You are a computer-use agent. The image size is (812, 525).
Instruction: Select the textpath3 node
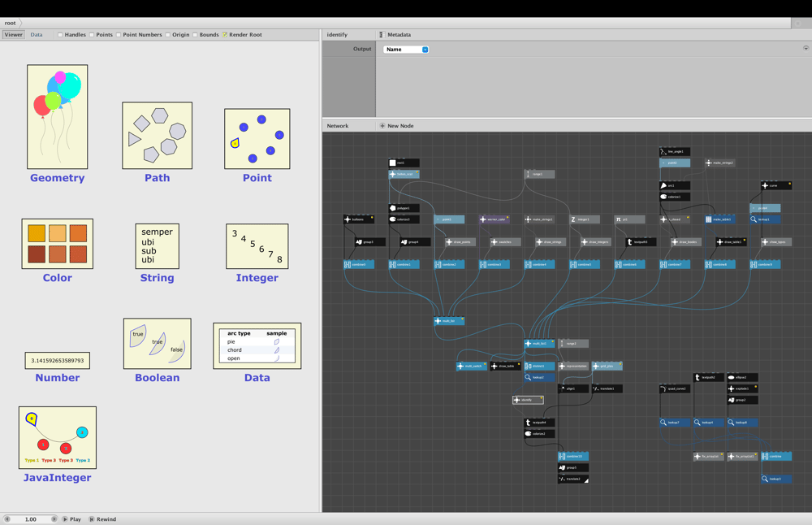click(641, 242)
